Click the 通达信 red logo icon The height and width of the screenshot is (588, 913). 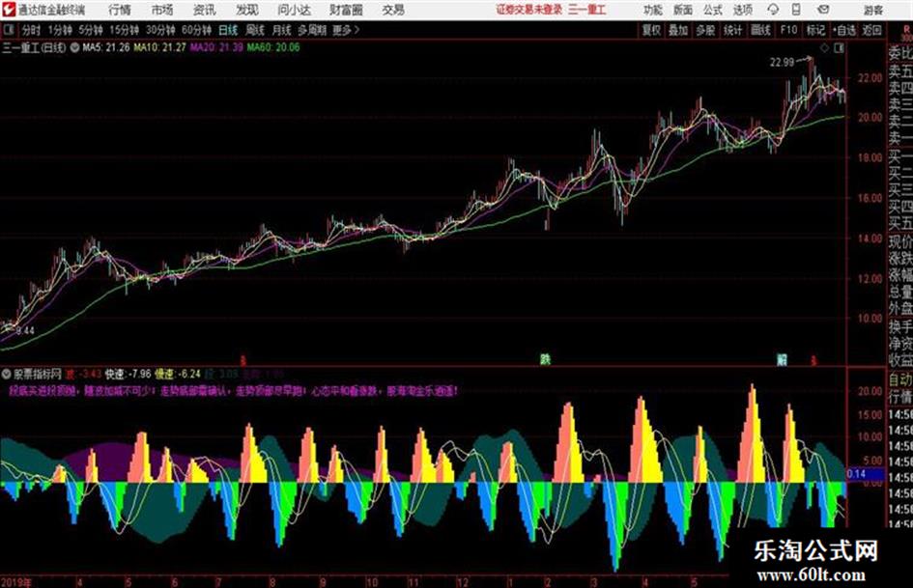point(9,10)
